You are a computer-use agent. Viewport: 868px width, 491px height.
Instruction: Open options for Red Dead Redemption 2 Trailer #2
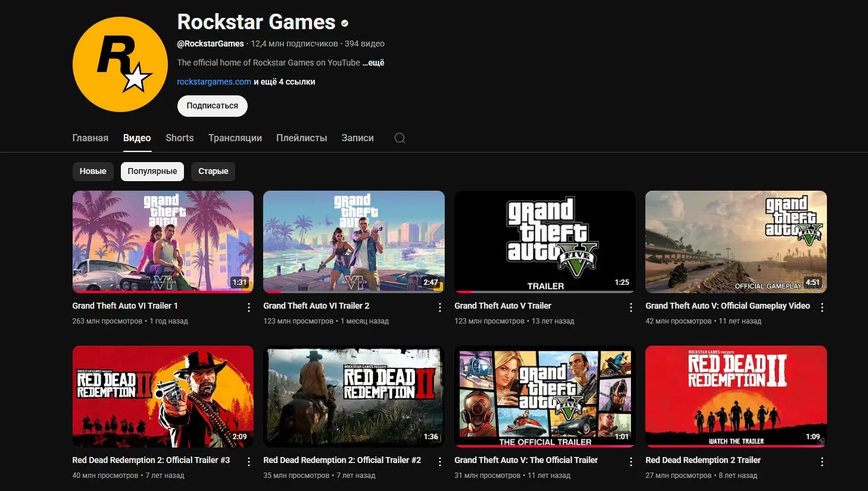[x=440, y=462]
